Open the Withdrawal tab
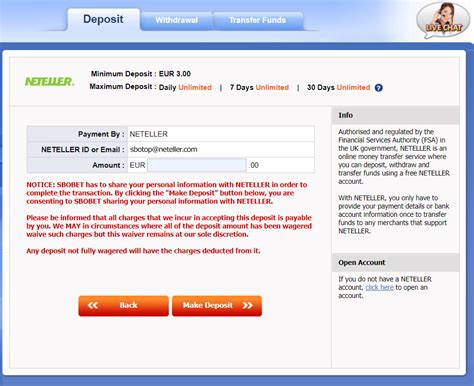This screenshot has width=474, height=386. (x=176, y=21)
